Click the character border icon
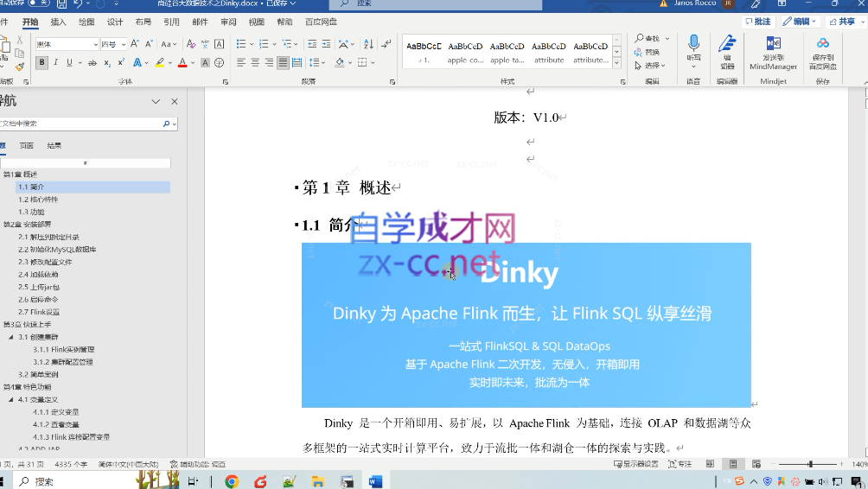The width and height of the screenshot is (868, 489). pos(220,44)
